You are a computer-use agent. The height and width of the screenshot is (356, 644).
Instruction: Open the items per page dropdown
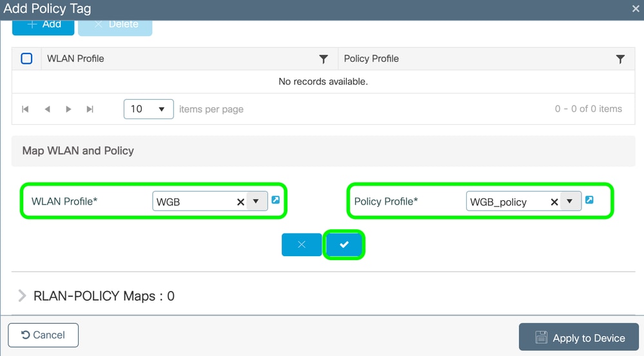click(149, 109)
